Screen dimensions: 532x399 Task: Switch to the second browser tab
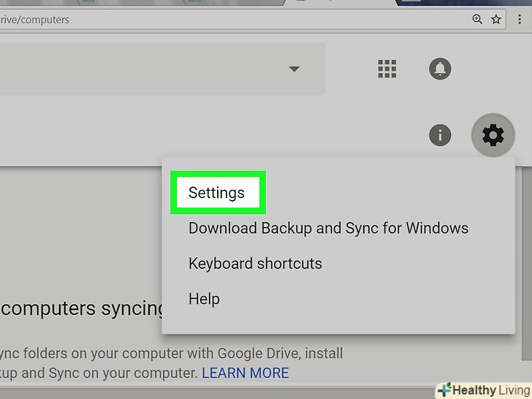[219, 2]
